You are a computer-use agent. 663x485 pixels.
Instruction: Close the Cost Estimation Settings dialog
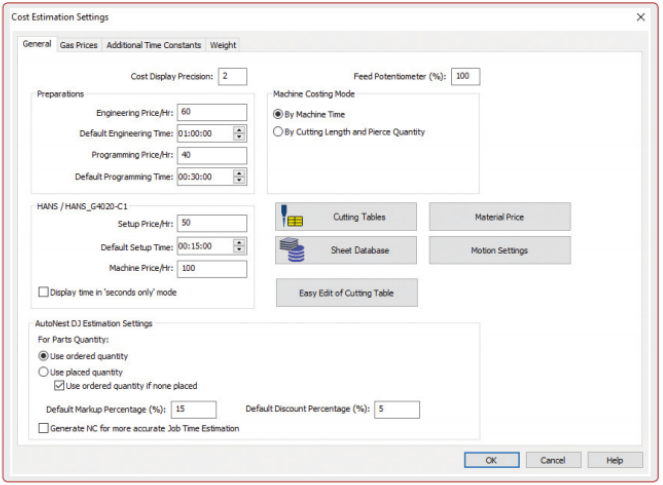click(x=640, y=17)
